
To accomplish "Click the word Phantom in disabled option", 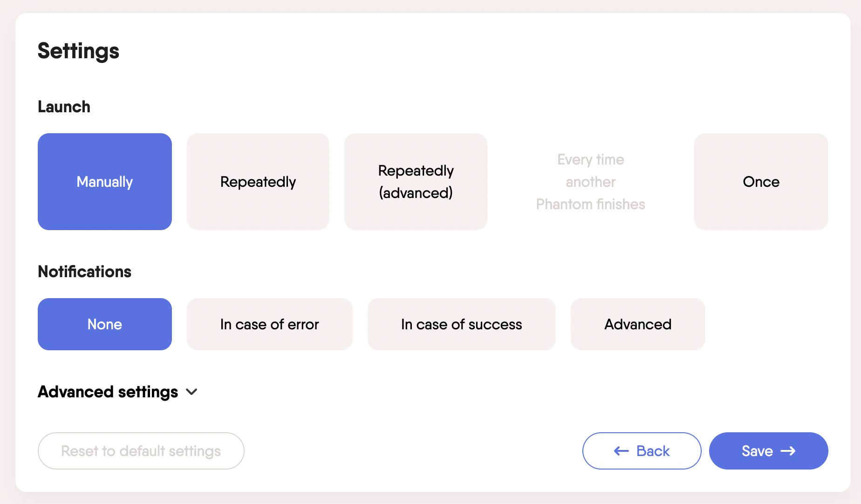I will [x=564, y=204].
